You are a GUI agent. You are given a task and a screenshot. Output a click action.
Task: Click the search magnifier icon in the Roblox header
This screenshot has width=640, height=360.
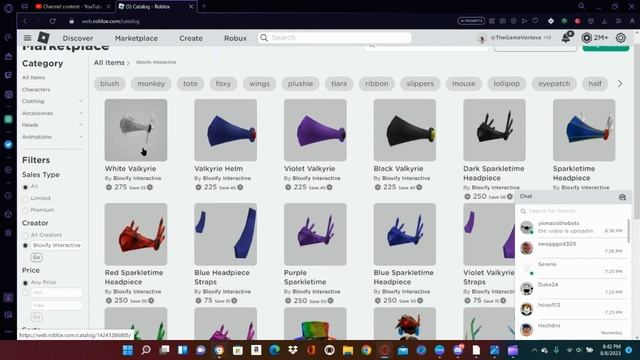tap(264, 38)
